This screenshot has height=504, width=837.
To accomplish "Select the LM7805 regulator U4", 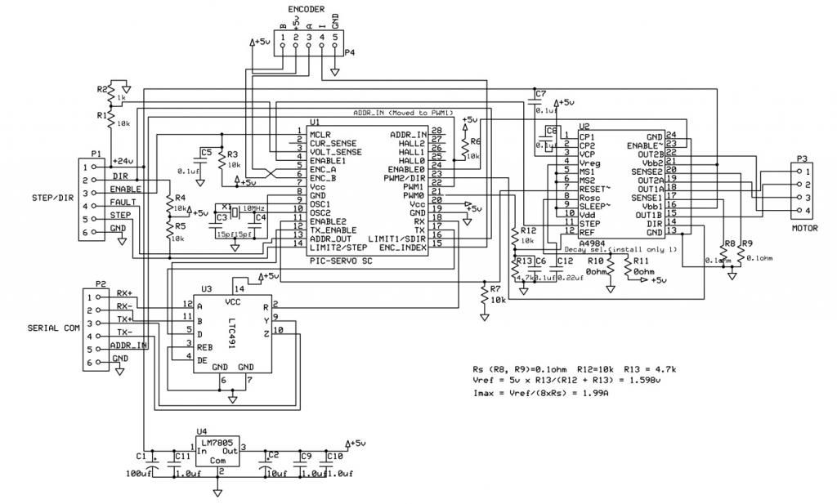I will pyautogui.click(x=217, y=451).
